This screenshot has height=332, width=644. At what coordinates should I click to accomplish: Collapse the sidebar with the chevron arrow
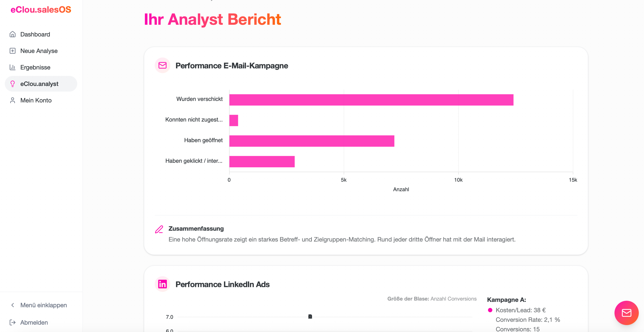[x=12, y=305]
